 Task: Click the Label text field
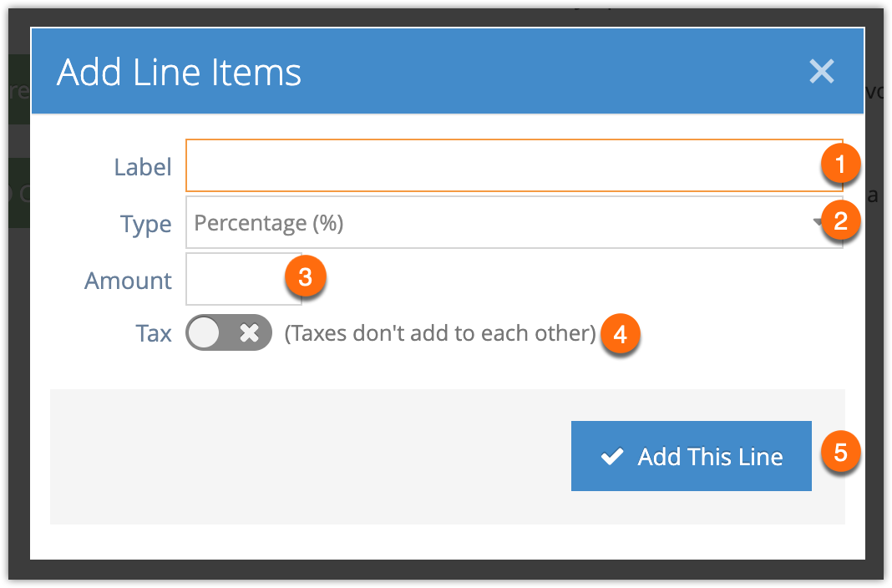tap(514, 165)
